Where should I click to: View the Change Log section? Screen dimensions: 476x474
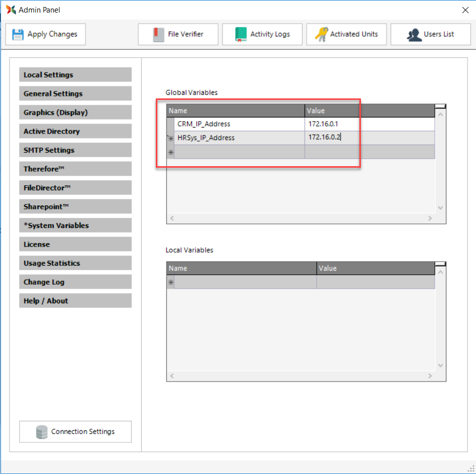75,282
